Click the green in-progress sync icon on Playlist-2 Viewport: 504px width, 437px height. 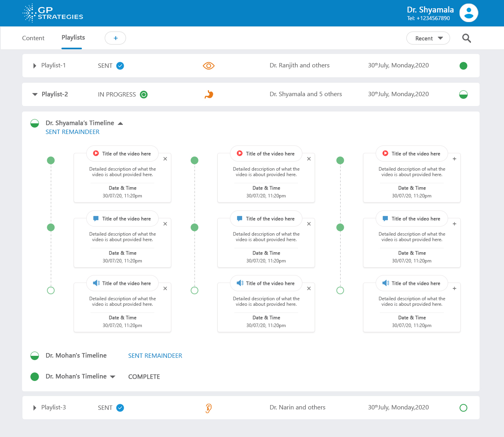tap(144, 95)
